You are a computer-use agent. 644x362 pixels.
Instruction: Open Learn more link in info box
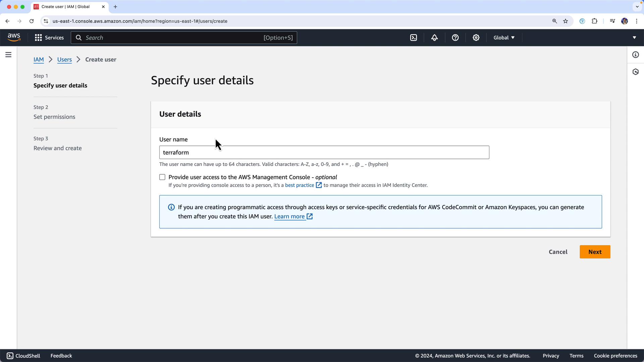point(293,217)
